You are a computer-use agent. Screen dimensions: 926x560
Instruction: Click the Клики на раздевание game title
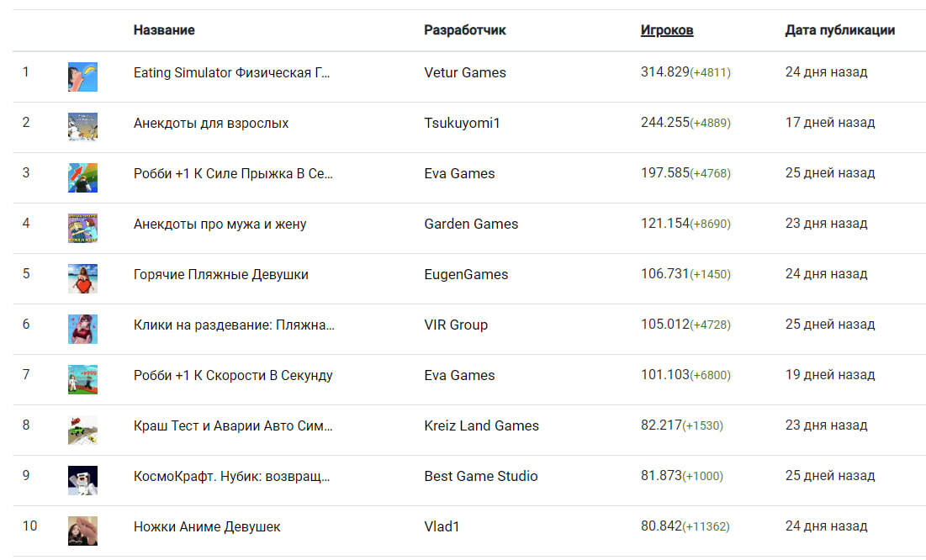coord(234,325)
